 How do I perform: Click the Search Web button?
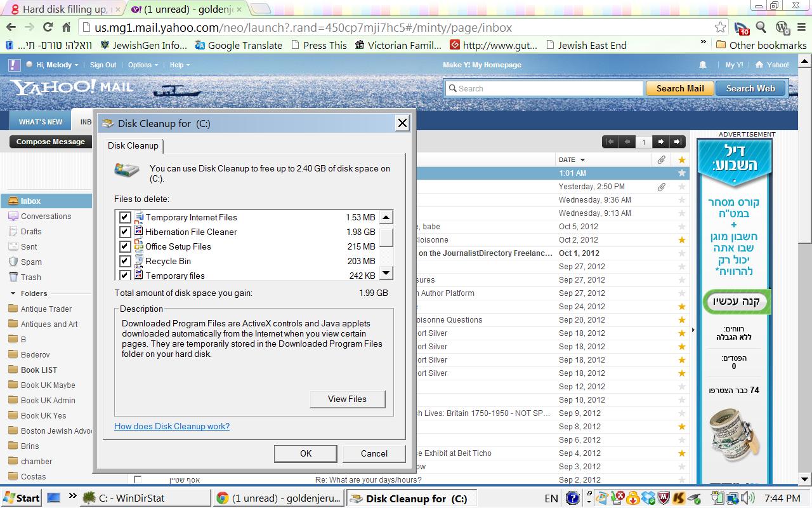(750, 88)
